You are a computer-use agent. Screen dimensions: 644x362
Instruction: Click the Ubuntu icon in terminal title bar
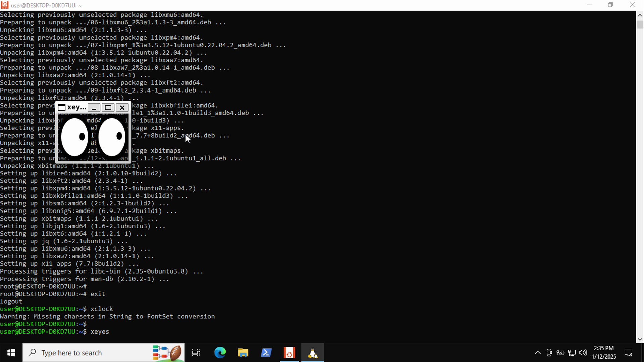pos(5,5)
